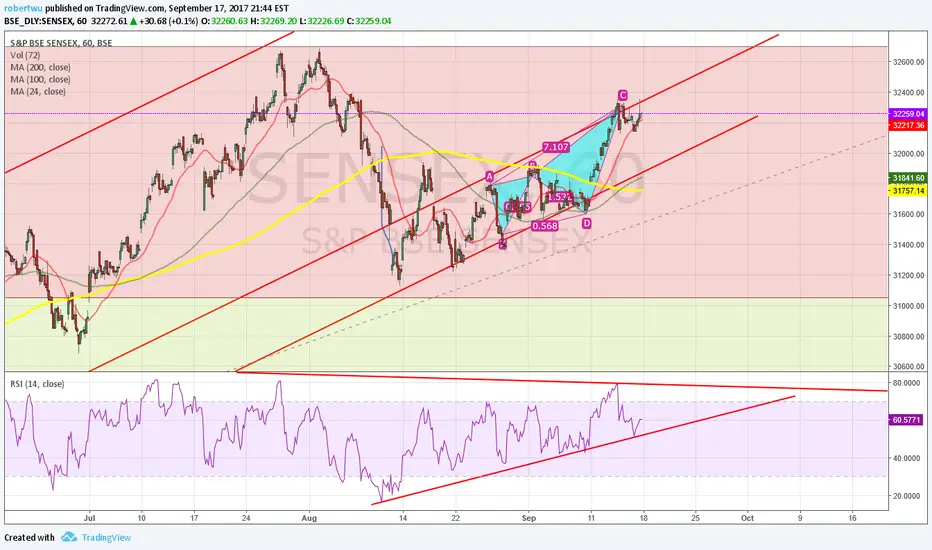Click the 31400.00 price axis label
Image resolution: width=932 pixels, height=550 pixels.
908,244
